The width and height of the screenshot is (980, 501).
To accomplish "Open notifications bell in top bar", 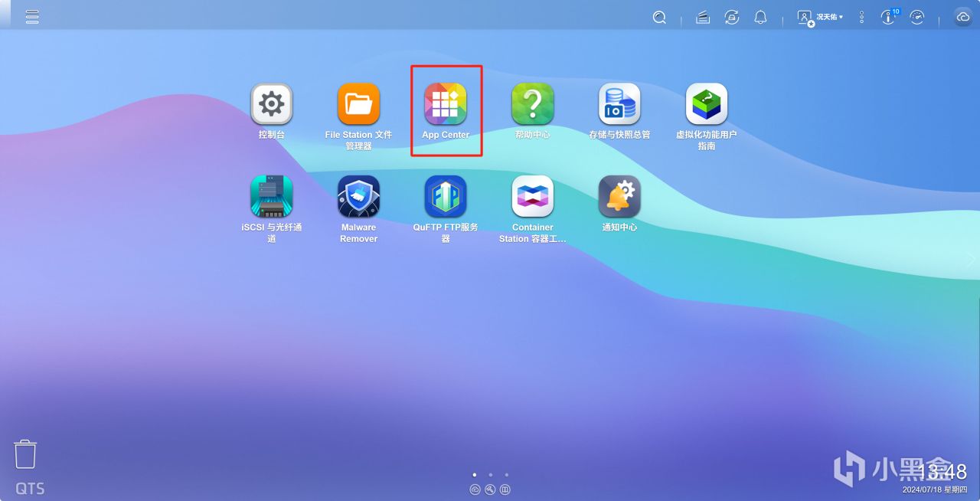I will (x=760, y=17).
